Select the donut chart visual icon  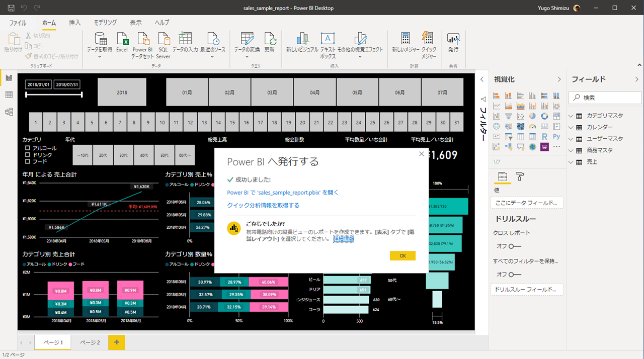tap(544, 116)
